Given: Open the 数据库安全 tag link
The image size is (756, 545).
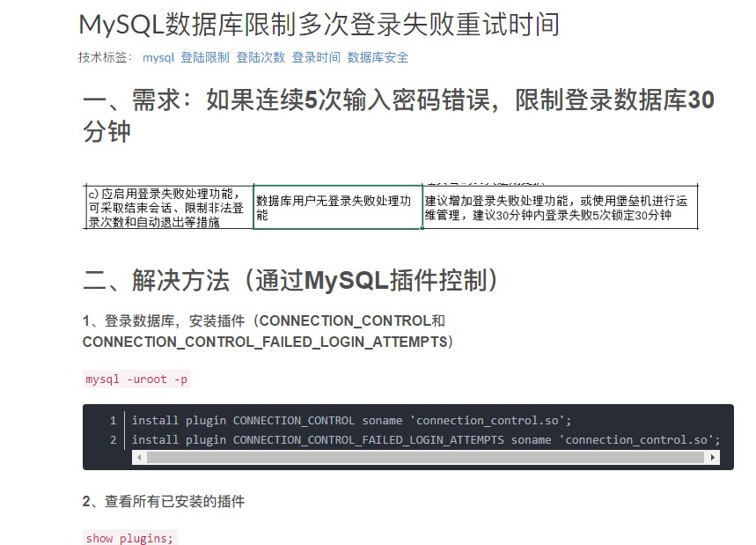Looking at the screenshot, I should [x=378, y=57].
